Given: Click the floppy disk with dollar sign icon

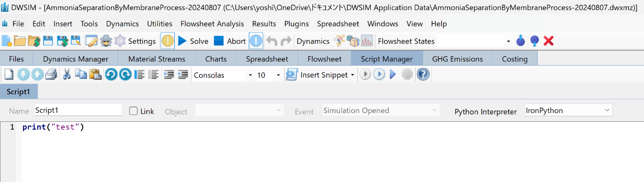Looking at the screenshot, I should 62,41.
